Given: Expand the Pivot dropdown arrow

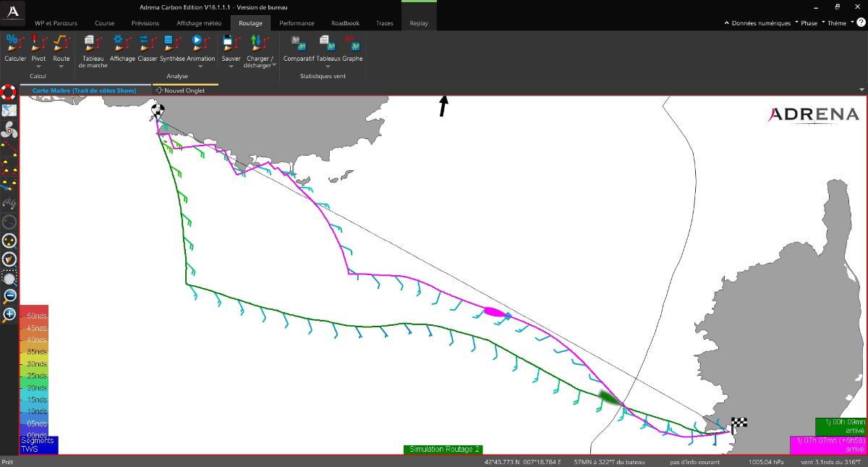Looking at the screenshot, I should (x=38, y=66).
